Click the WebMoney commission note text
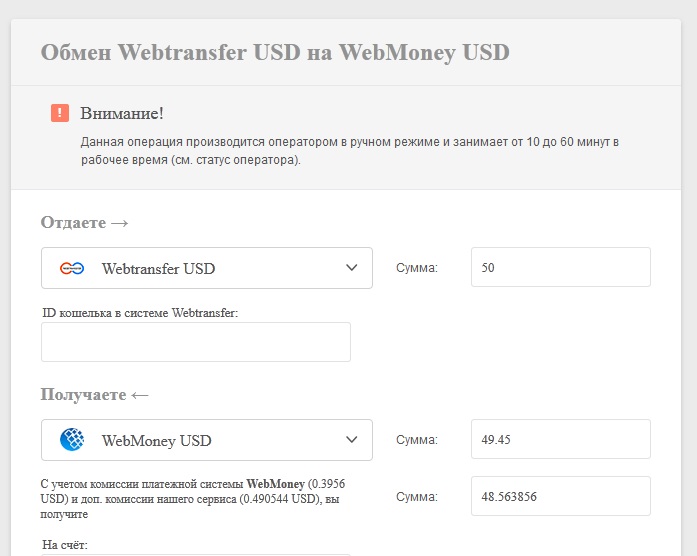This screenshot has width=697, height=556. coord(193,499)
